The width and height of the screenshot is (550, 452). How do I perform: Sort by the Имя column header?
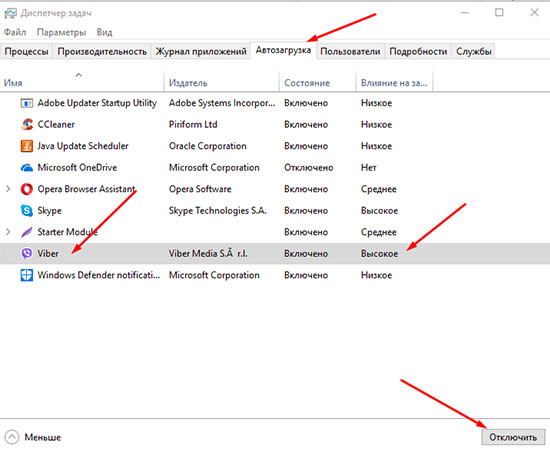point(82,81)
